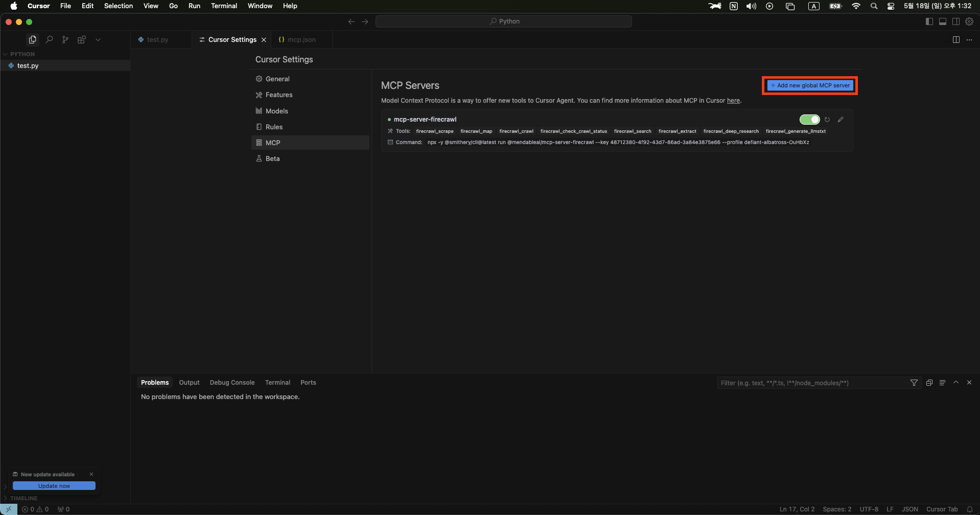Collapse all problems icon
The image size is (980, 515).
click(x=929, y=383)
